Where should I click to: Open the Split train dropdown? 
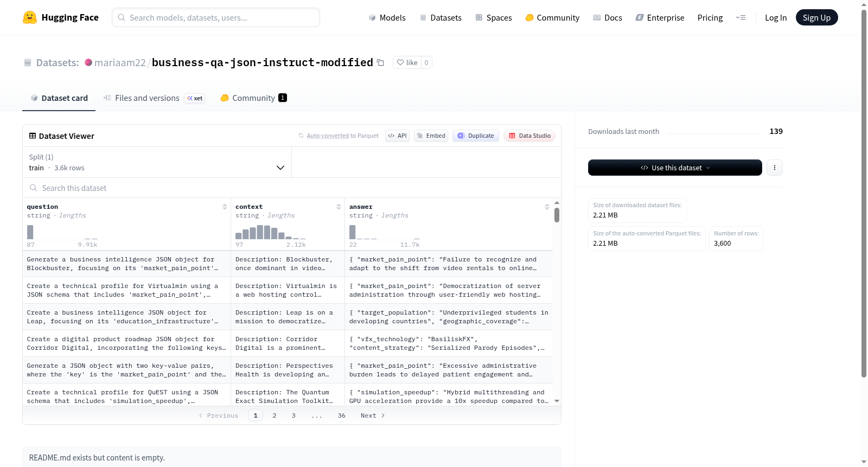tap(157, 162)
